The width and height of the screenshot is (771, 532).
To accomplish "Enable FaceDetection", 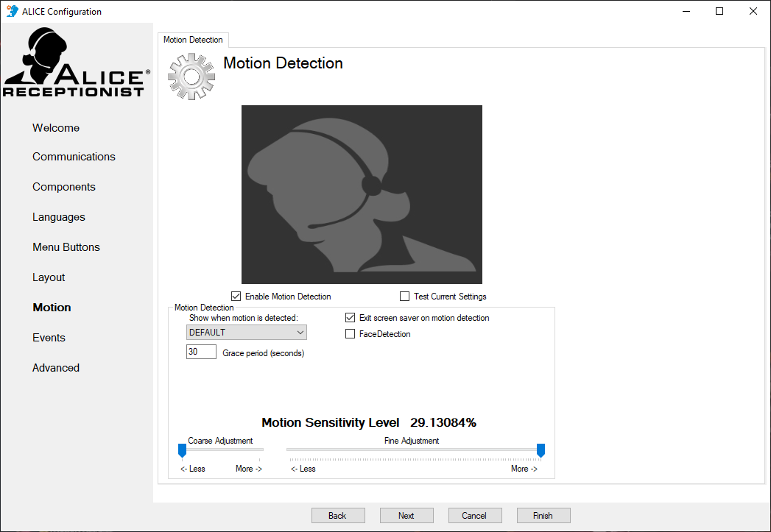I will (x=350, y=333).
